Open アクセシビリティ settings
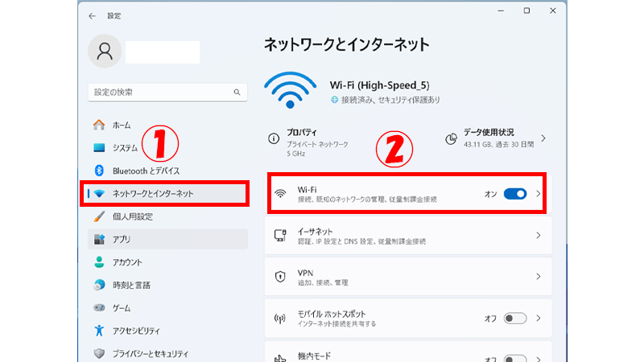The height and width of the screenshot is (362, 644). [x=167, y=331]
